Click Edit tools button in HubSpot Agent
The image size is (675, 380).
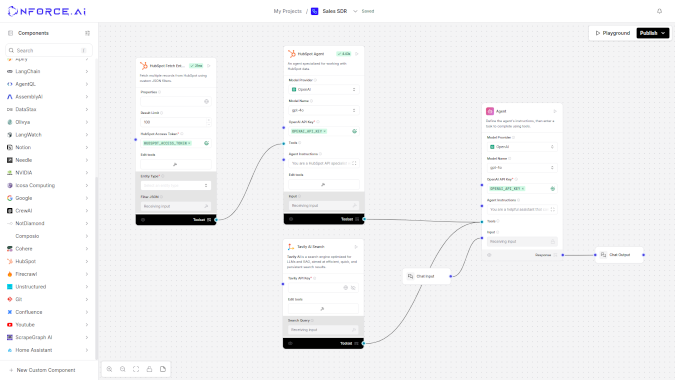click(324, 185)
